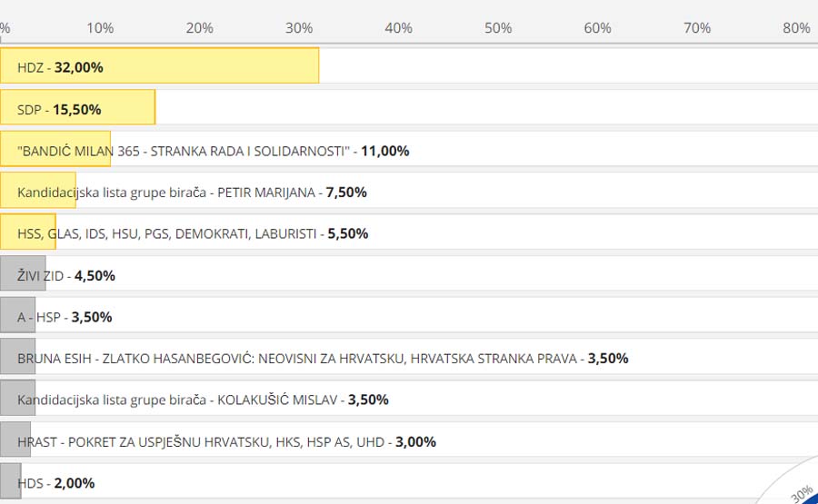Select the 40% axis tick label
The width and height of the screenshot is (818, 504).
(398, 28)
